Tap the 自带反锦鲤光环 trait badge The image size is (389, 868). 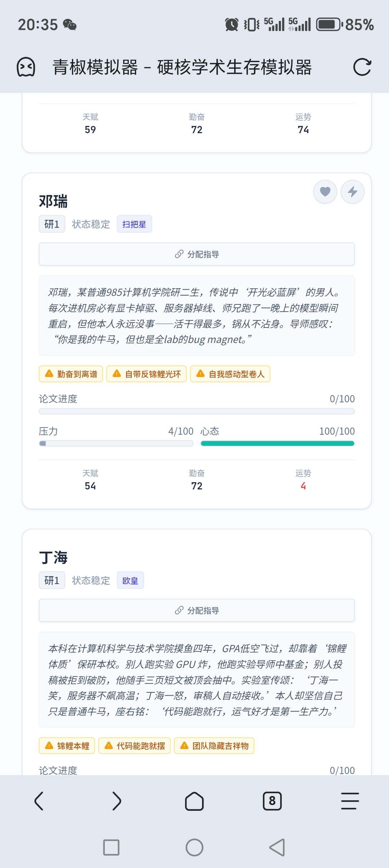(x=147, y=374)
